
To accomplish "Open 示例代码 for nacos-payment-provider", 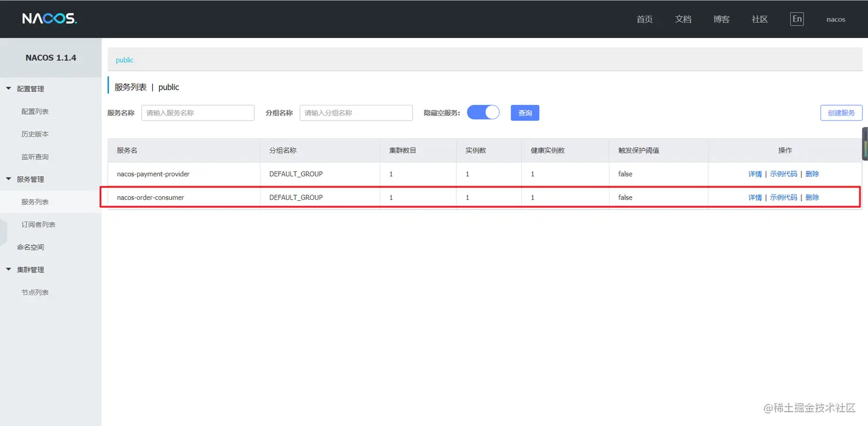I will [784, 174].
